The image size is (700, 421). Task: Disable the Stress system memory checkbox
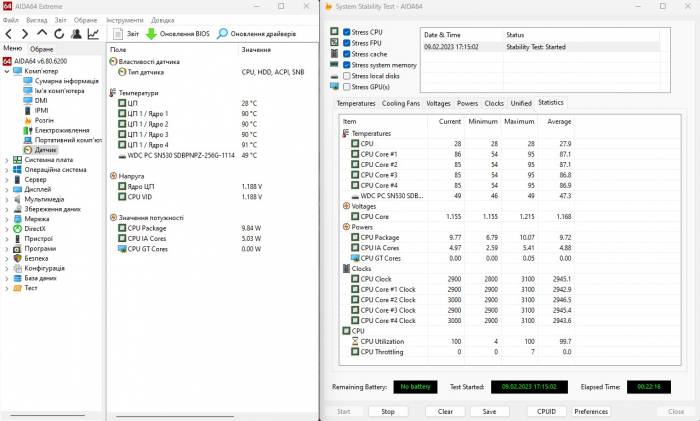click(x=346, y=65)
